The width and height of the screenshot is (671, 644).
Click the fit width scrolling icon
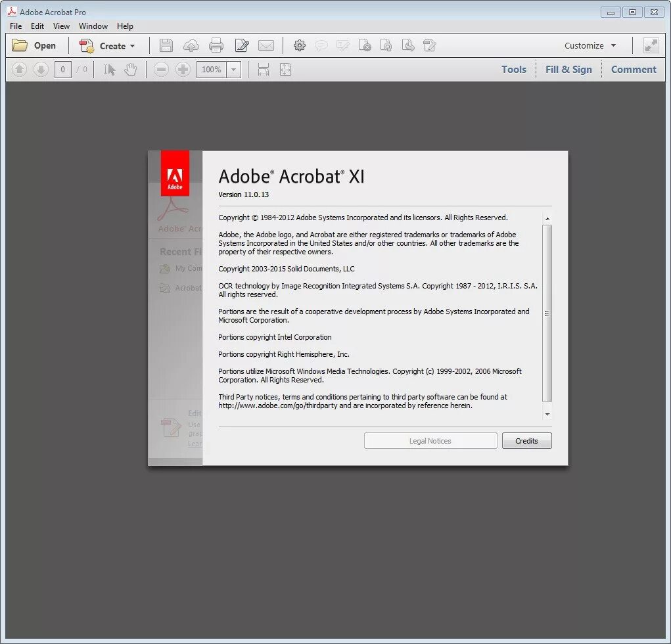coord(264,69)
